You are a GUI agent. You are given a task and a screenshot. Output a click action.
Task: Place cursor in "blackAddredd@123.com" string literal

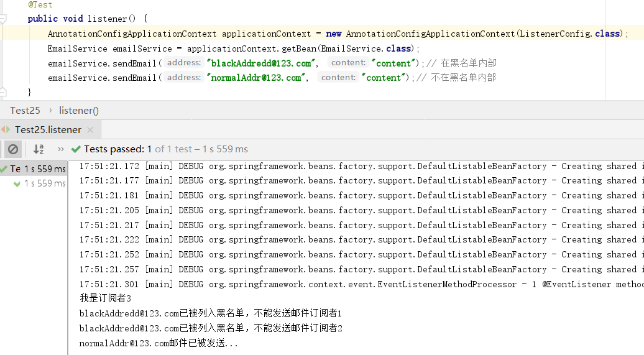[261, 63]
